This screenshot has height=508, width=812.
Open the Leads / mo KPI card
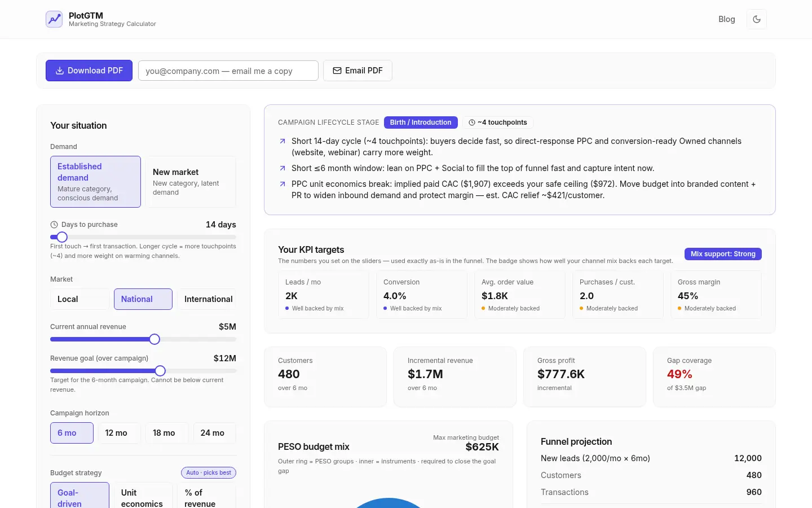(x=324, y=295)
